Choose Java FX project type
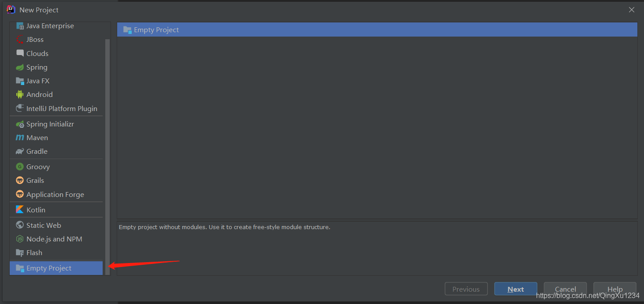This screenshot has height=304, width=644. coord(56,81)
